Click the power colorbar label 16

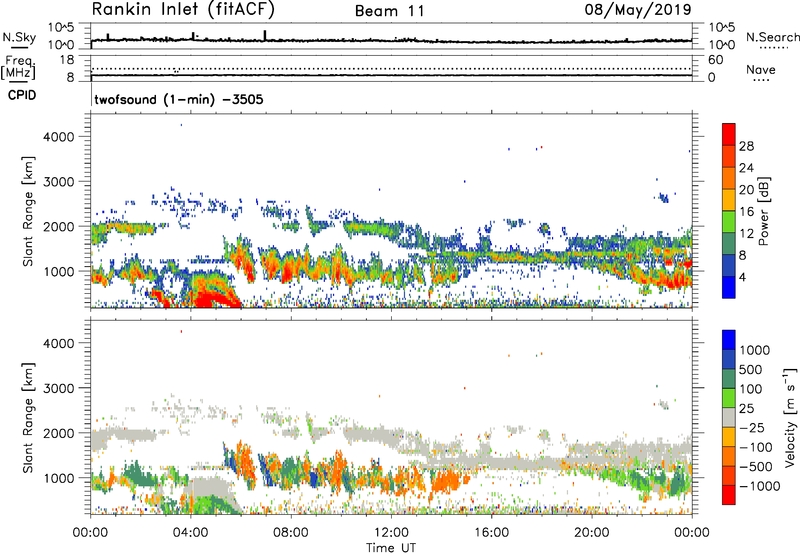tap(746, 212)
